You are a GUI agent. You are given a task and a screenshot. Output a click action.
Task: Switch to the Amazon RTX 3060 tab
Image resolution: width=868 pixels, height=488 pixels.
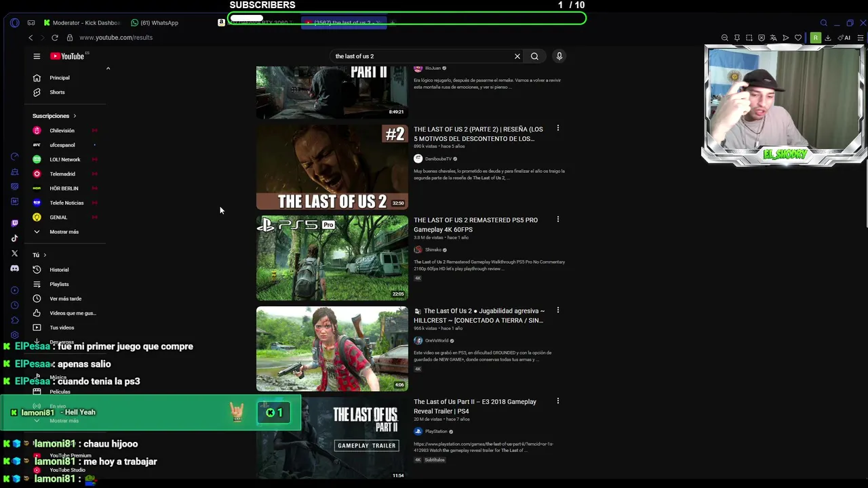click(256, 22)
